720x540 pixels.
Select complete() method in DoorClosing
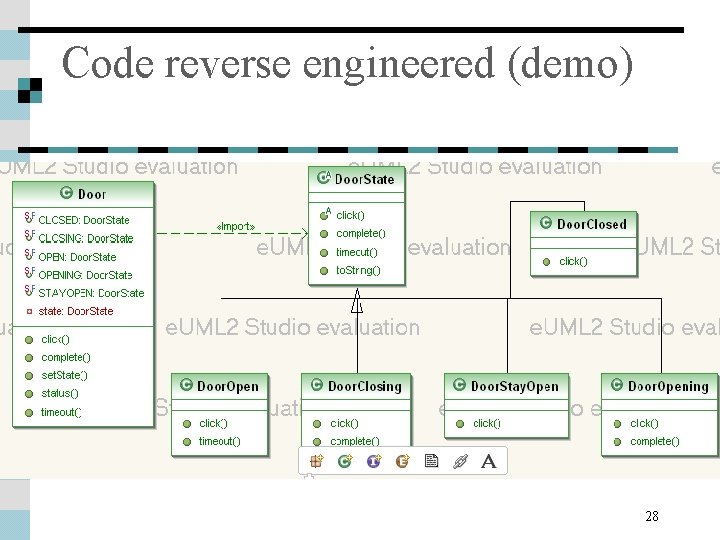pyautogui.click(x=346, y=441)
